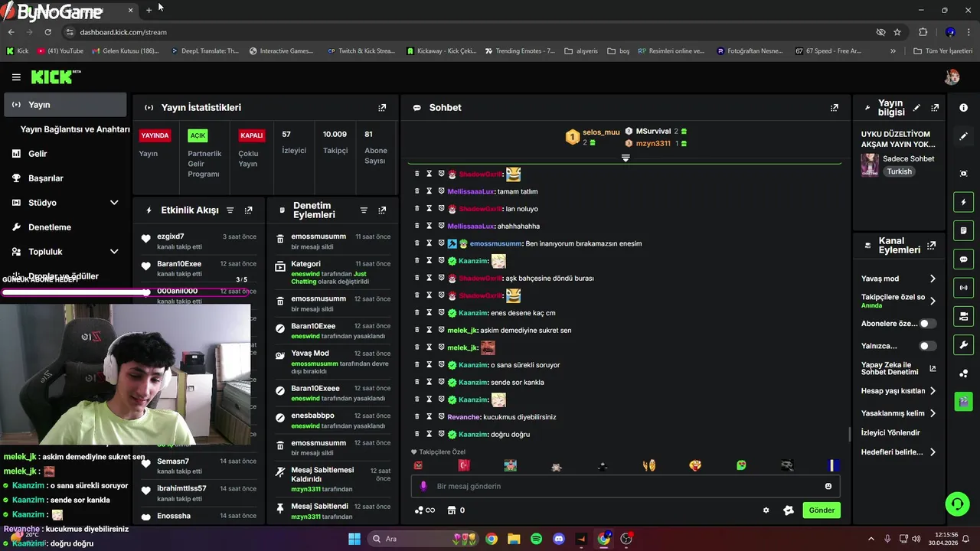980x551 pixels.
Task: Click the broadcast signal icon in right sidebar
Action: [x=963, y=288]
